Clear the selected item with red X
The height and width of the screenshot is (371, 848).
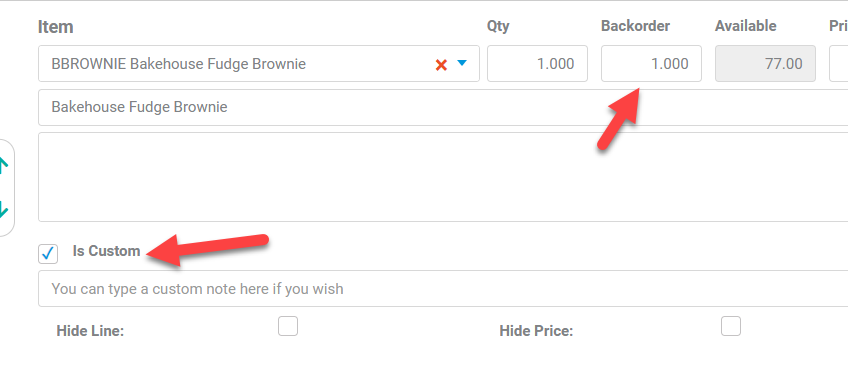point(441,65)
